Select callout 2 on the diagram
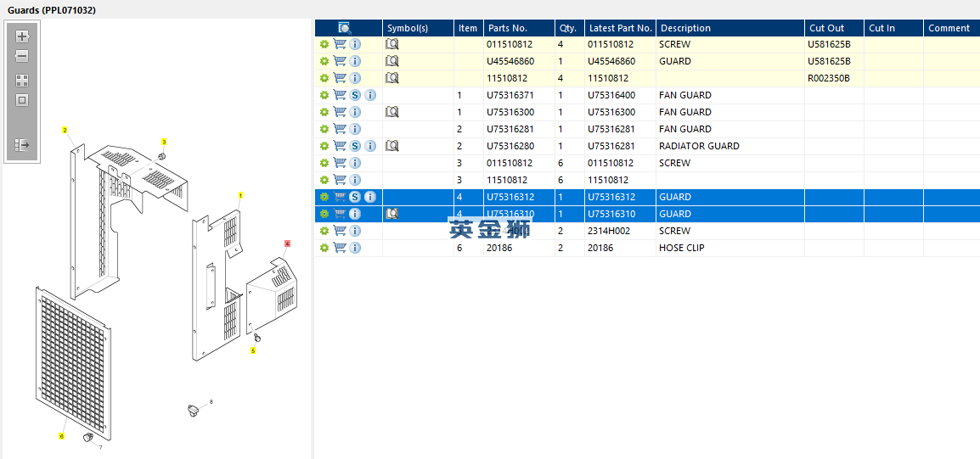The width and height of the screenshot is (980, 459). [x=65, y=130]
